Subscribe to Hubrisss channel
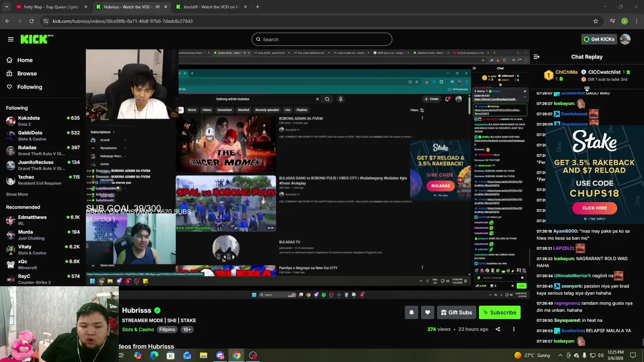Screen dimensions: 644x362 500,312
